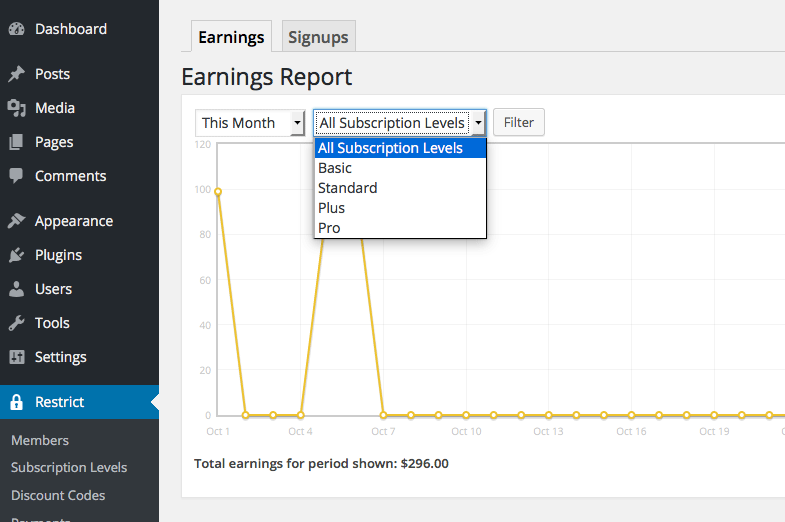Image resolution: width=785 pixels, height=522 pixels.
Task: Click the Dashboard gauge icon
Action: tap(16, 29)
